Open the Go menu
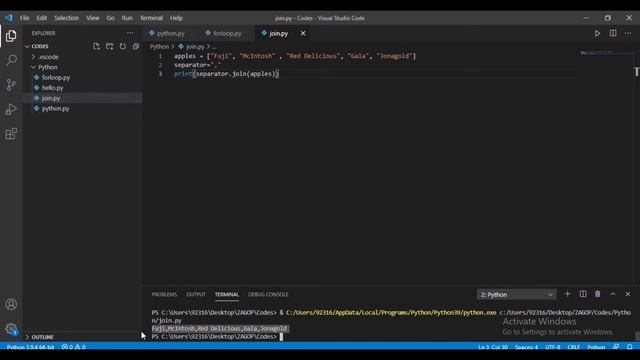Screen dimensions: 640x360 [110, 18]
